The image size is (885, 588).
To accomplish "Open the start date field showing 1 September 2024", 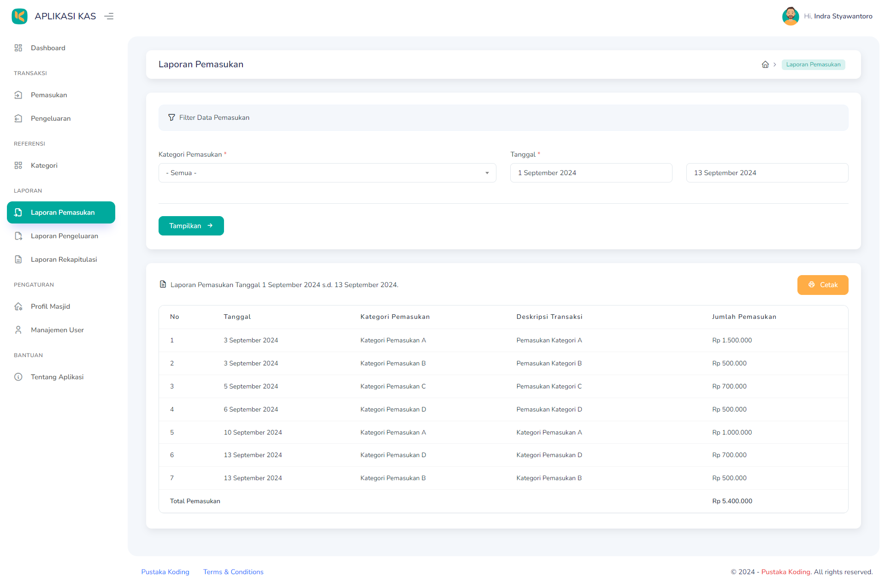I will coord(591,173).
